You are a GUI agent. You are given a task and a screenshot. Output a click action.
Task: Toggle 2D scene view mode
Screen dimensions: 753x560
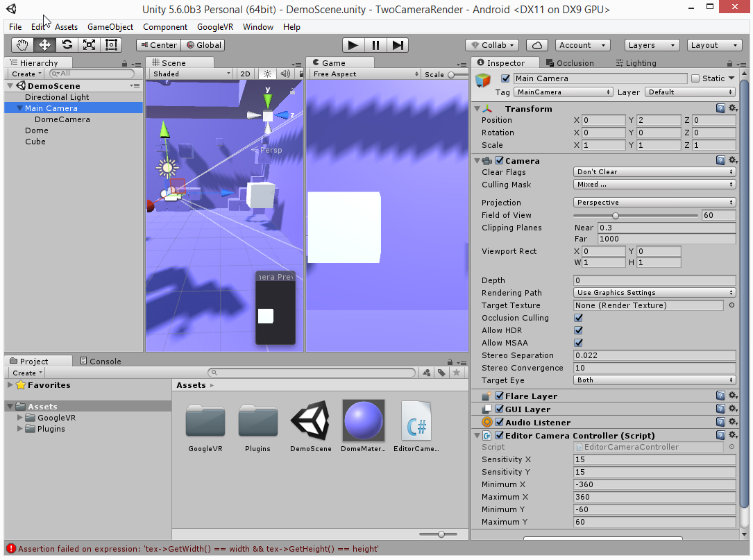(245, 74)
